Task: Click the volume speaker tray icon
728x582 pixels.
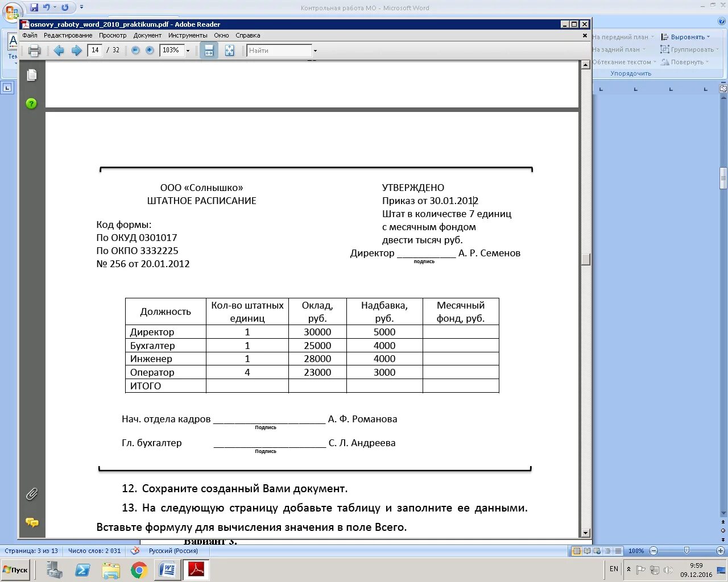Action: (x=668, y=569)
